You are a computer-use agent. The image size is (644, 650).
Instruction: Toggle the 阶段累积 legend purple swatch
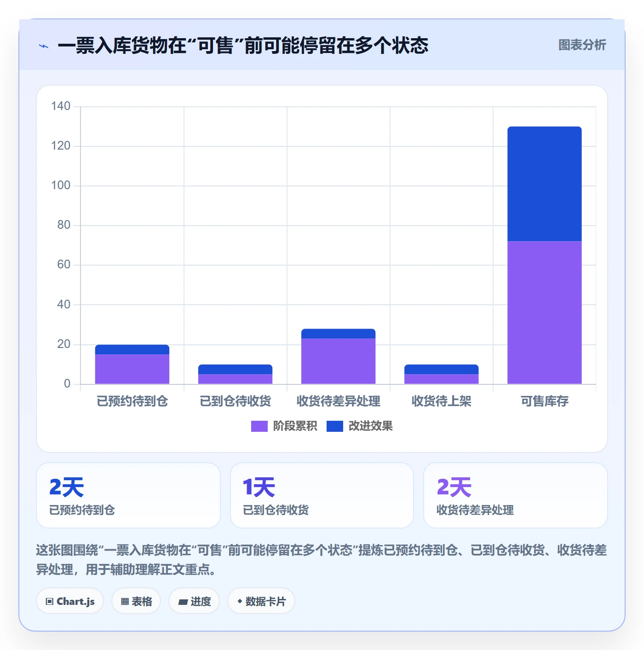[259, 426]
